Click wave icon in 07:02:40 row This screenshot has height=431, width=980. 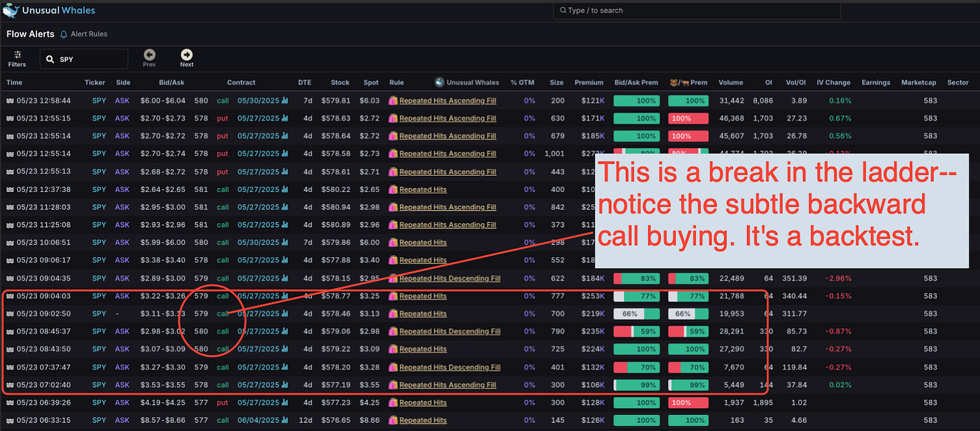click(10, 385)
